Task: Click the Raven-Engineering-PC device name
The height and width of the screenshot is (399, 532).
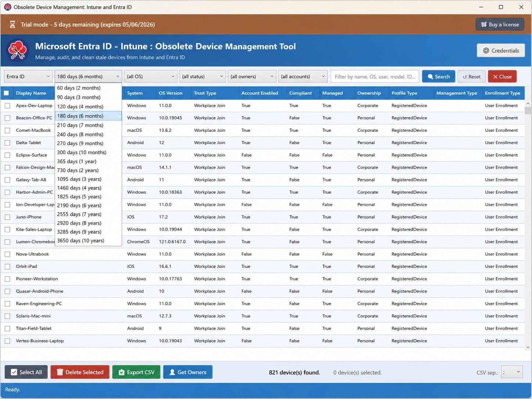Action: click(39, 304)
